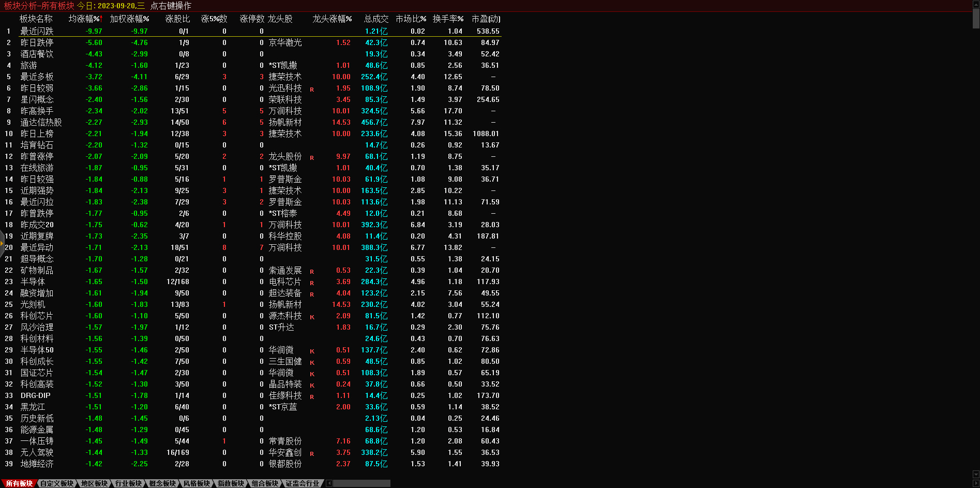The width and height of the screenshot is (980, 488).
Task: Open the 地区板块 tab
Action: pos(94,483)
